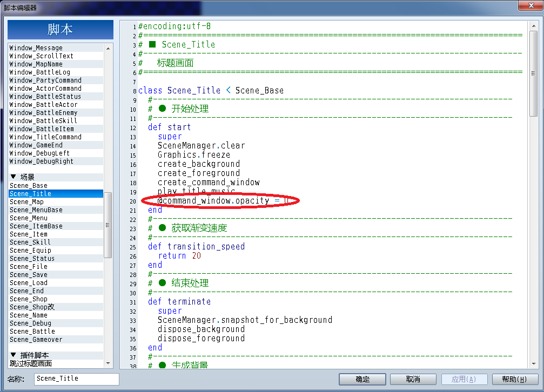Select 跳过标题画面 plugin script
This screenshot has height=392, width=544.
pyautogui.click(x=56, y=363)
